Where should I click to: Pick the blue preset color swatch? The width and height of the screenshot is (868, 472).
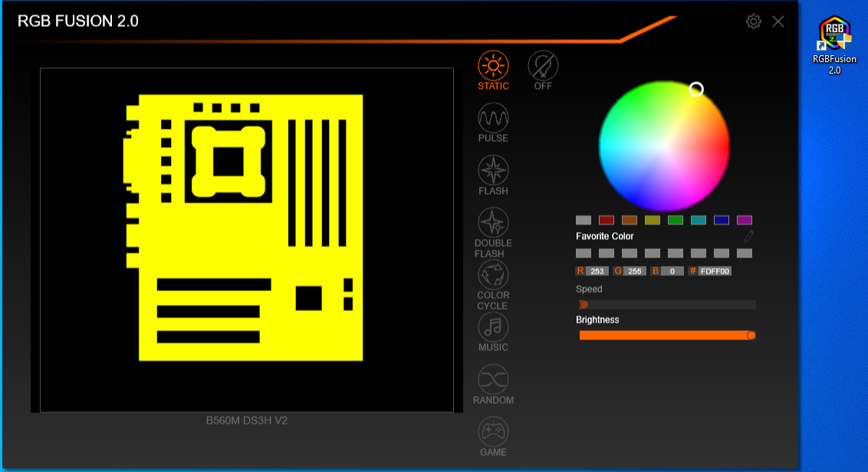click(x=722, y=220)
